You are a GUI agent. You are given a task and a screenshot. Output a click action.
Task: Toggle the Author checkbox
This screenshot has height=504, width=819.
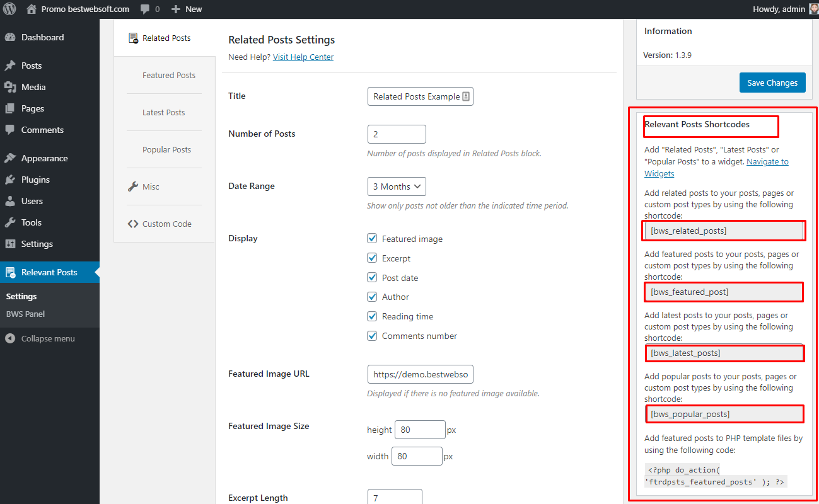[x=372, y=296]
